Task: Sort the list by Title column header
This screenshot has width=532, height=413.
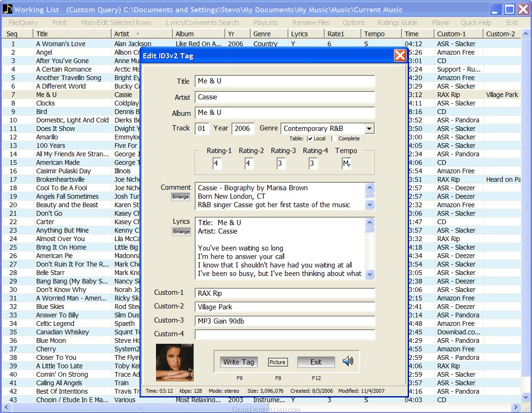Action: tap(72, 34)
